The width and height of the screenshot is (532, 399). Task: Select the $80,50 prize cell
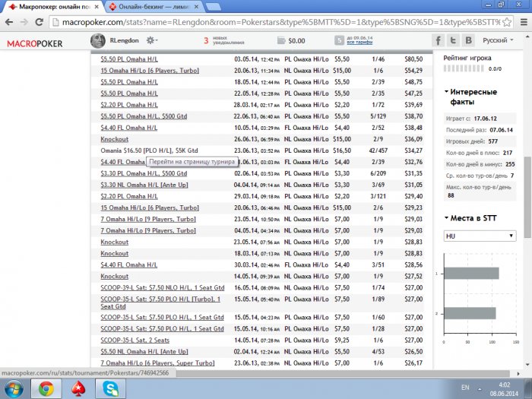413,59
